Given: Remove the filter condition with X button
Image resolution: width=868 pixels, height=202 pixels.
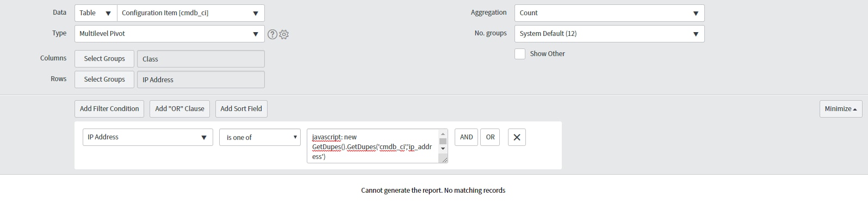Looking at the screenshot, I should pyautogui.click(x=517, y=137).
